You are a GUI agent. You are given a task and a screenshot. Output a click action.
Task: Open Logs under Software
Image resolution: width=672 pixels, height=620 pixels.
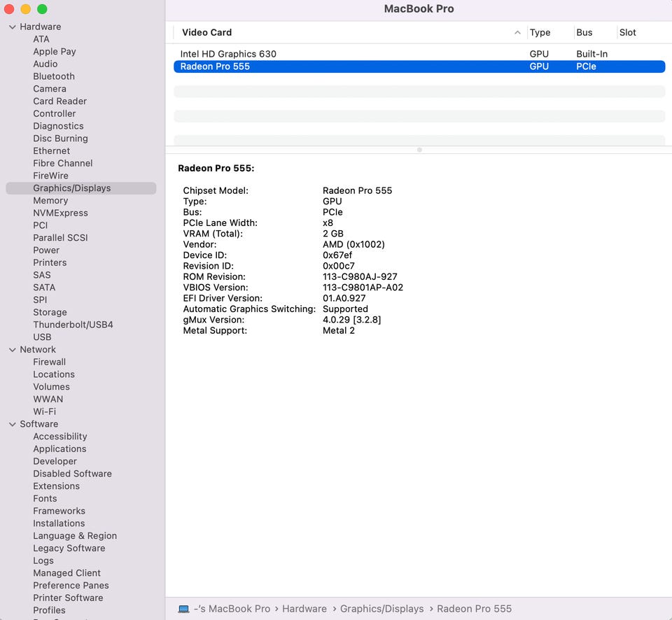pos(43,561)
